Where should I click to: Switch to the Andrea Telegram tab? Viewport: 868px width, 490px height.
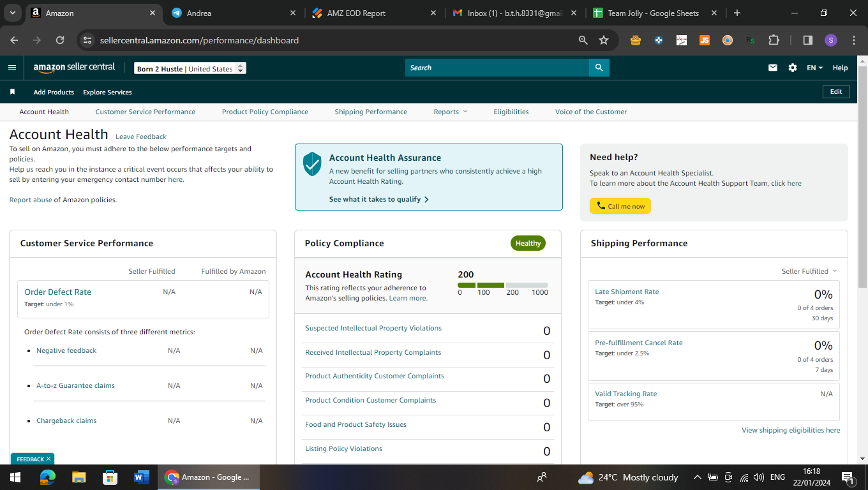tap(235, 13)
